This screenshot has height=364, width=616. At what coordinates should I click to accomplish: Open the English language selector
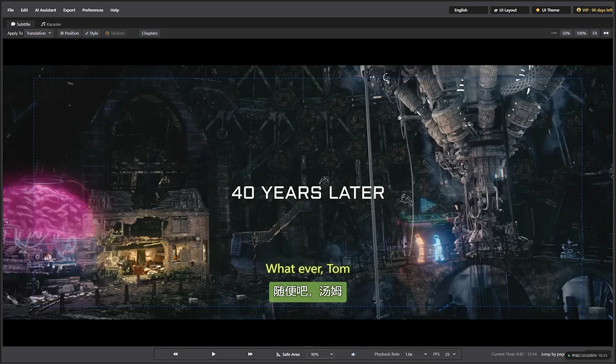coord(468,10)
